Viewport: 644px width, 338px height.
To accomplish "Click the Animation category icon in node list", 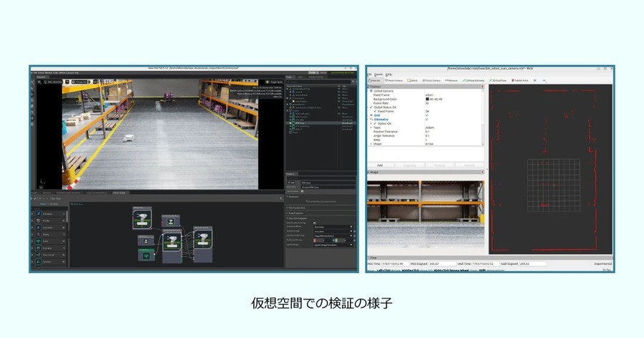I will pos(38,214).
